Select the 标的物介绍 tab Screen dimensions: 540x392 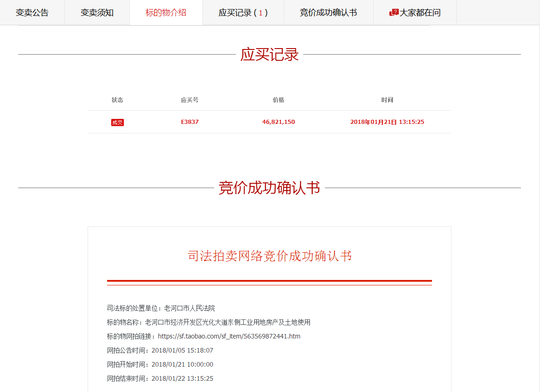tap(166, 13)
